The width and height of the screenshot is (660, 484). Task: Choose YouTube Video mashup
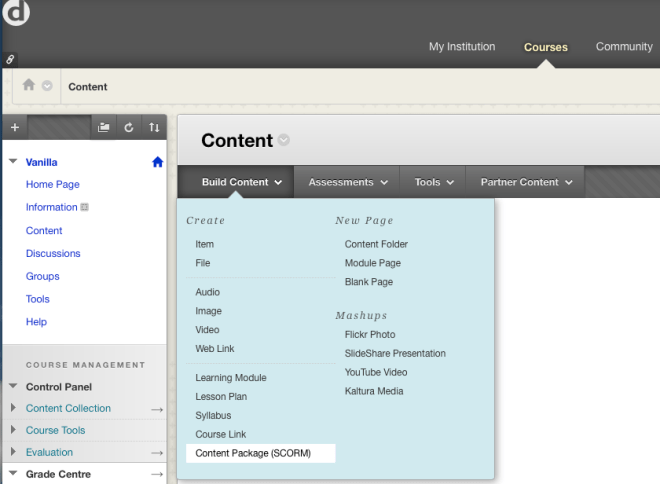[x=376, y=372]
